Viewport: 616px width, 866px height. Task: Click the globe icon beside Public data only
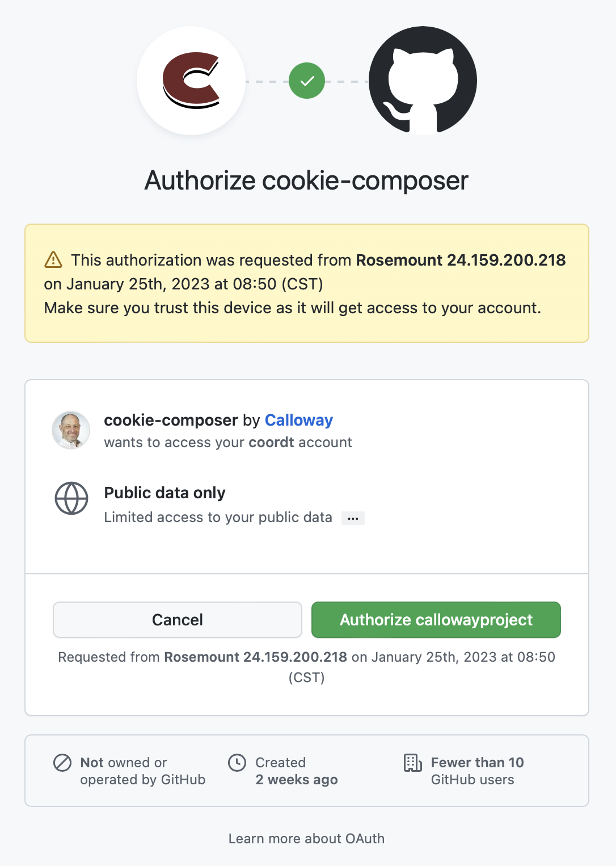click(71, 499)
